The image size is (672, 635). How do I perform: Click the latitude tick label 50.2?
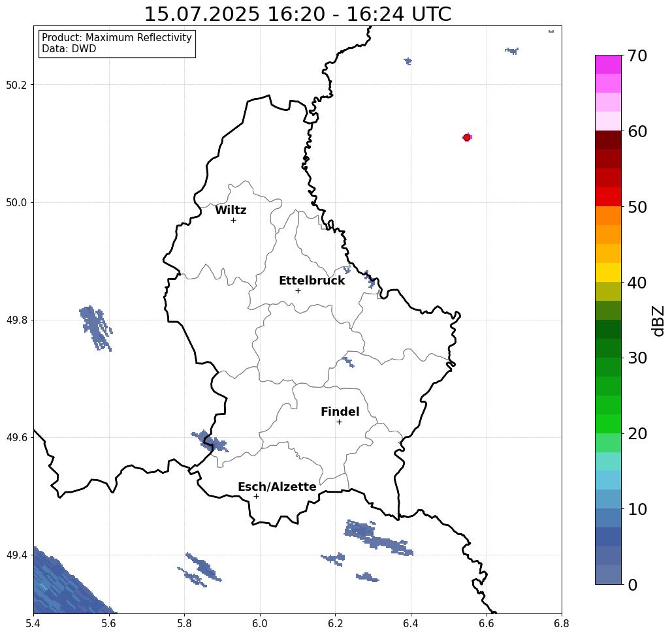pos(16,85)
